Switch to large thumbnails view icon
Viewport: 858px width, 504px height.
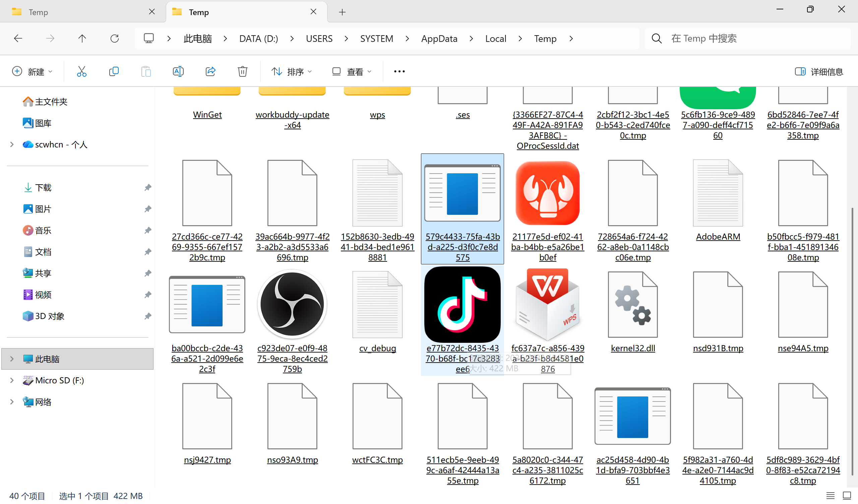pyautogui.click(x=847, y=496)
